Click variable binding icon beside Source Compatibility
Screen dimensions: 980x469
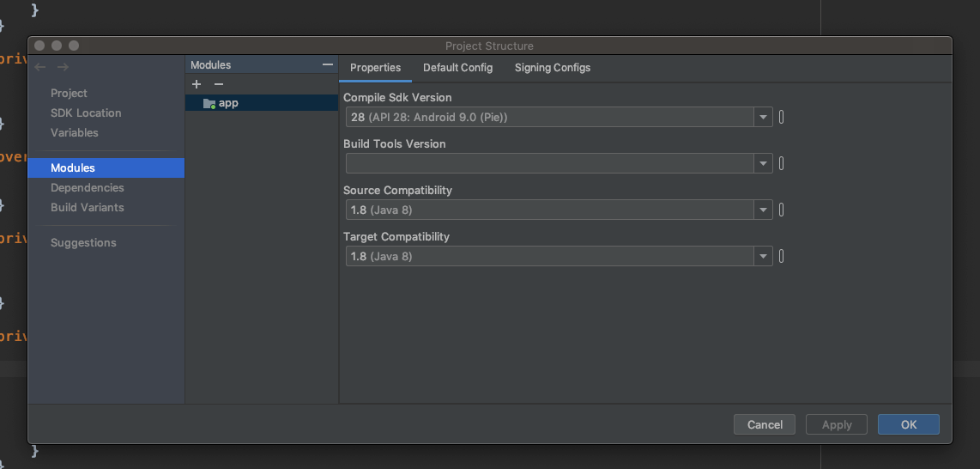(781, 210)
